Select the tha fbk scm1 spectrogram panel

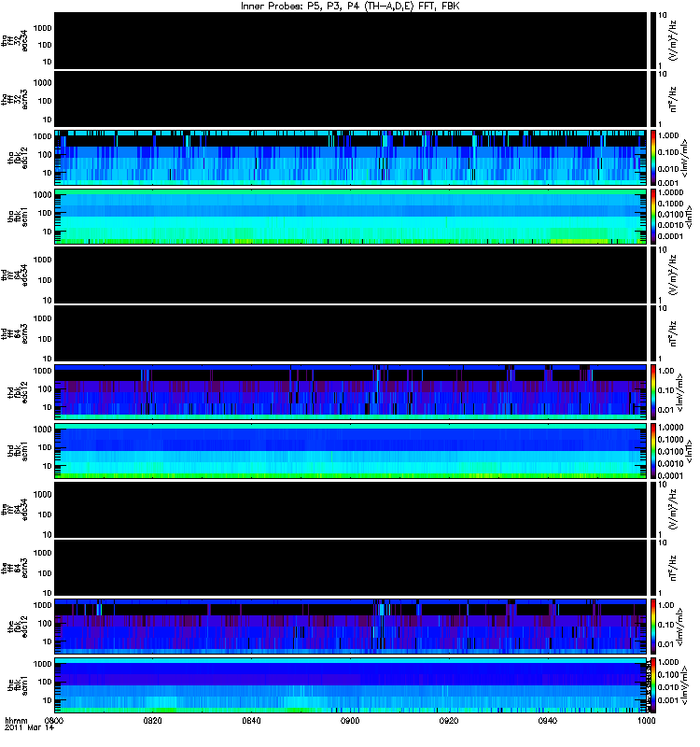(x=350, y=217)
